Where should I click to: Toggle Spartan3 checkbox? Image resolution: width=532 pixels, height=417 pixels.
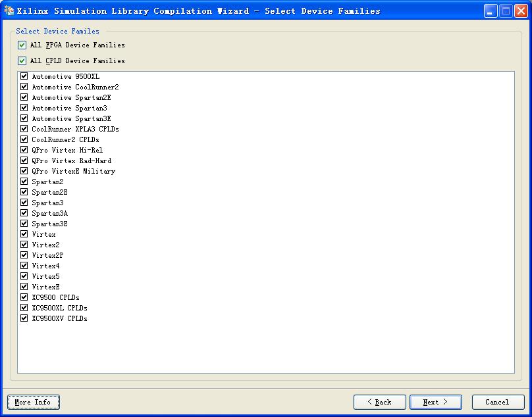pyautogui.click(x=24, y=203)
